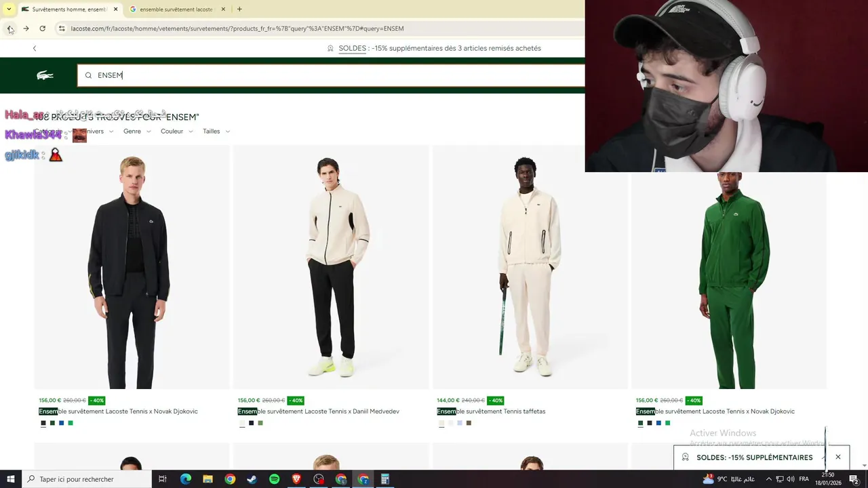The image size is (868, 488).
Task: Select blue swatch on black Djokovic tracksuit
Action: (x=62, y=423)
